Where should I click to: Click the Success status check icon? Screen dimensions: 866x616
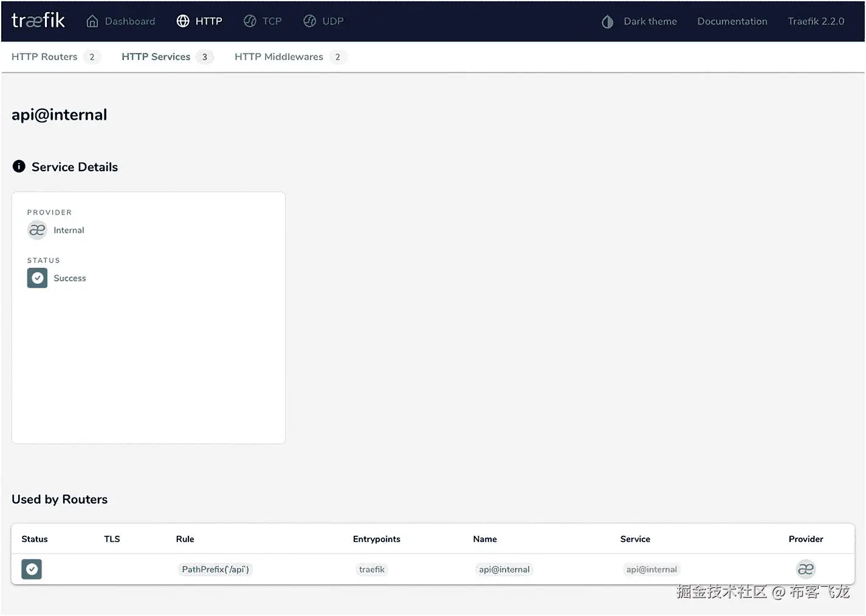pyautogui.click(x=37, y=278)
